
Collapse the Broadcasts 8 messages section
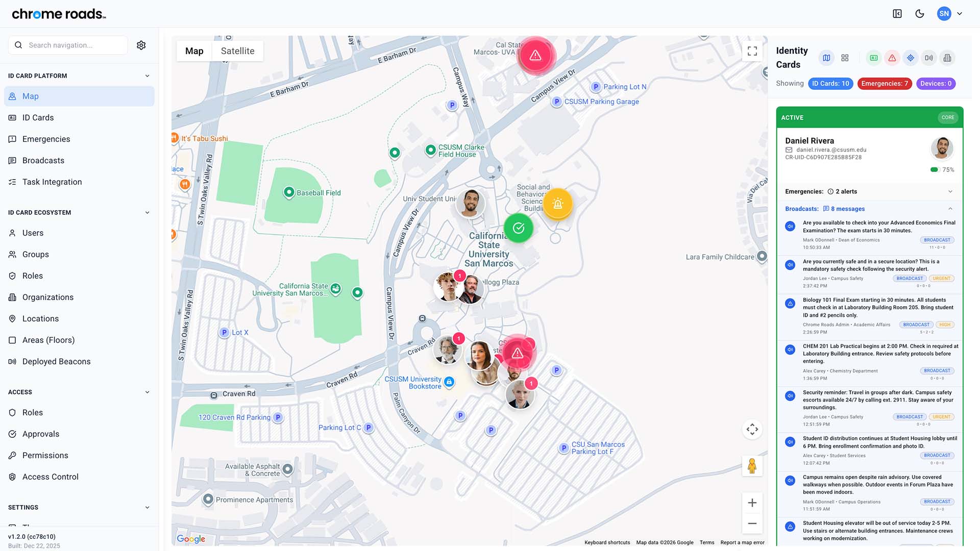tap(950, 209)
